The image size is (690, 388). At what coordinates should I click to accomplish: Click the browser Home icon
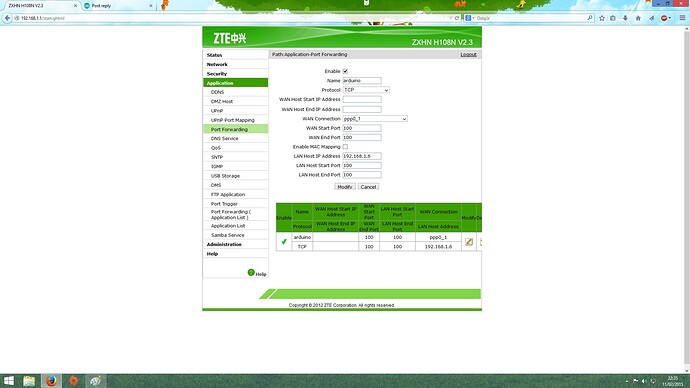(638, 18)
